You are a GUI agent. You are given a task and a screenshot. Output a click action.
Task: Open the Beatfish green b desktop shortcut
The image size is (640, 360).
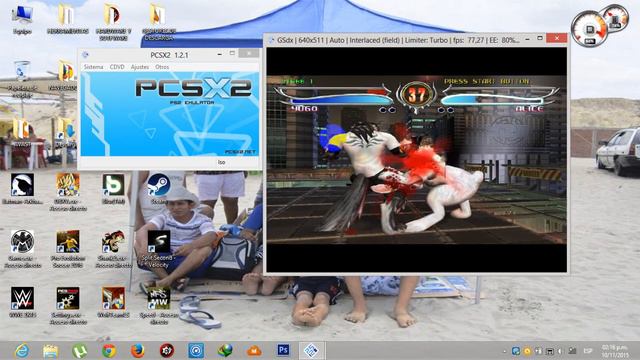[113, 189]
